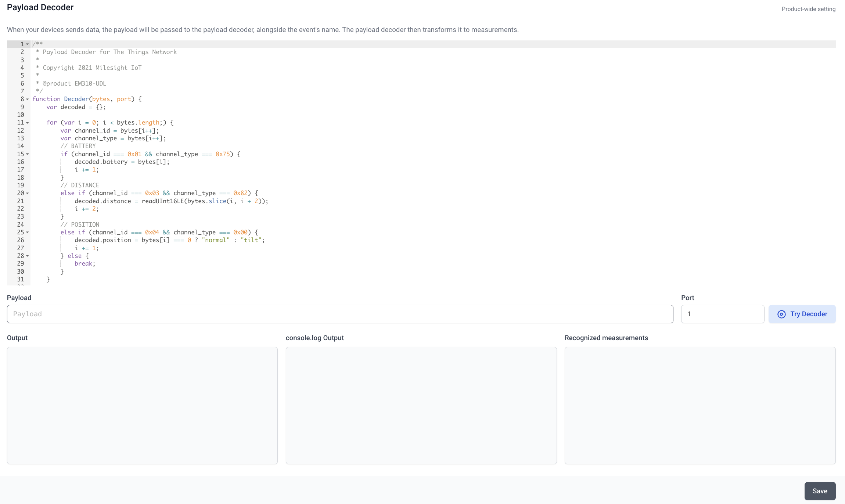Fold the else block at line 28

click(x=28, y=256)
